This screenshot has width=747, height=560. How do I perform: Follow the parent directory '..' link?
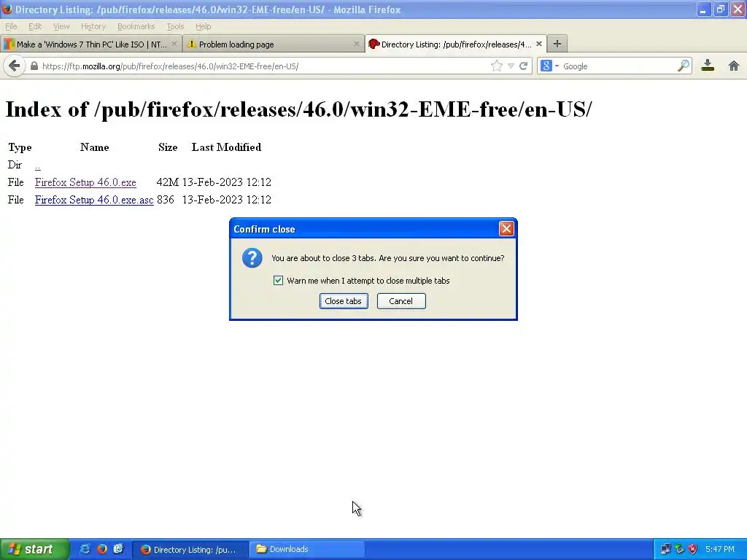tap(38, 166)
